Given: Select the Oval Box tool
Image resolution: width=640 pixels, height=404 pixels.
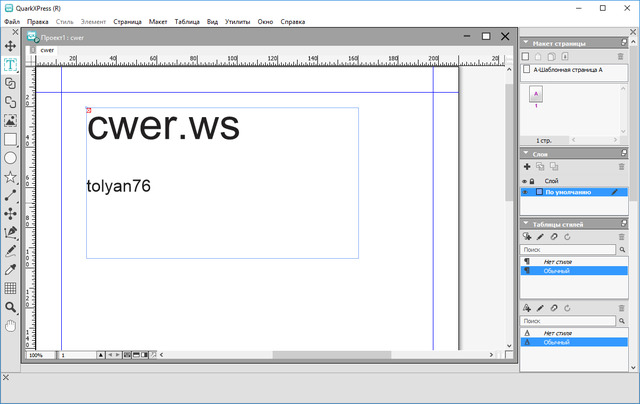Looking at the screenshot, I should pyautogui.click(x=10, y=158).
